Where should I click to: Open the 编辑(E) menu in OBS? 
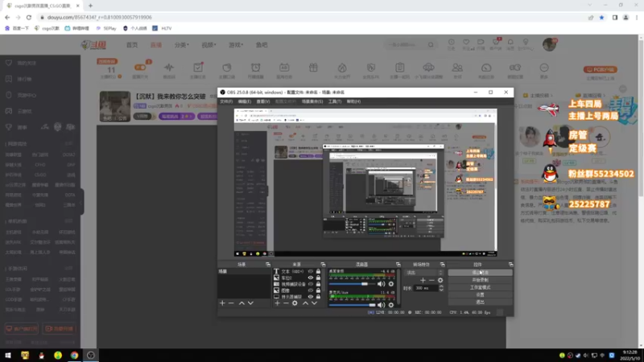245,101
